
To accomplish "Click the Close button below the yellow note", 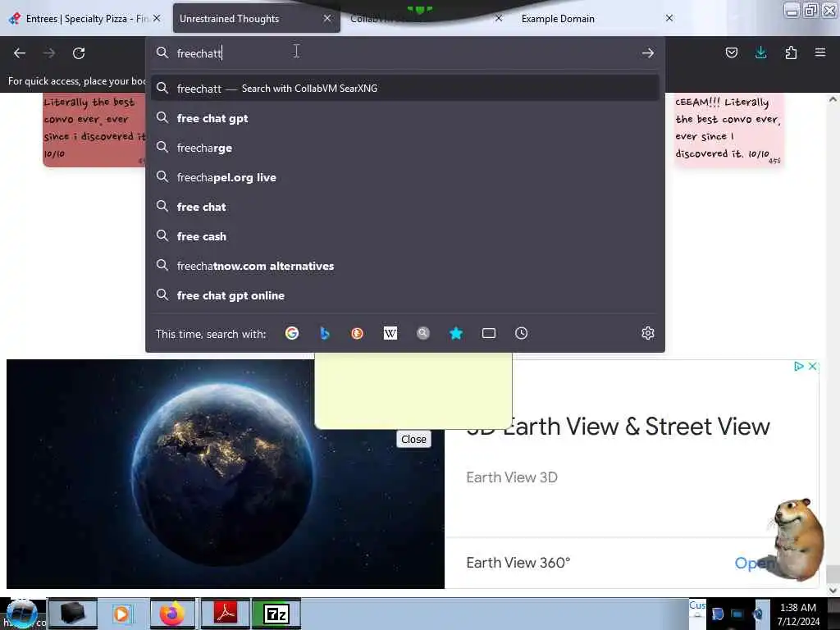I will pos(413,440).
